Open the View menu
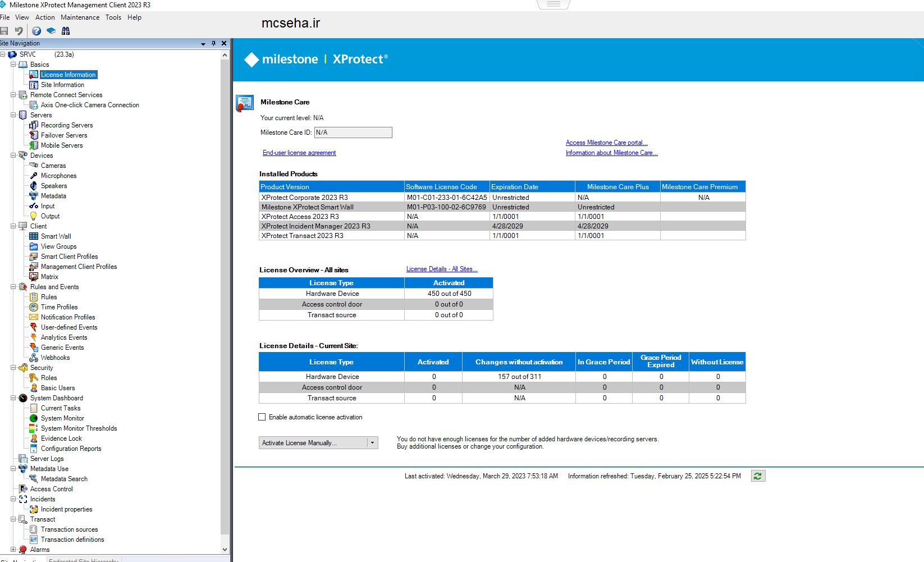The width and height of the screenshot is (924, 562). [22, 17]
